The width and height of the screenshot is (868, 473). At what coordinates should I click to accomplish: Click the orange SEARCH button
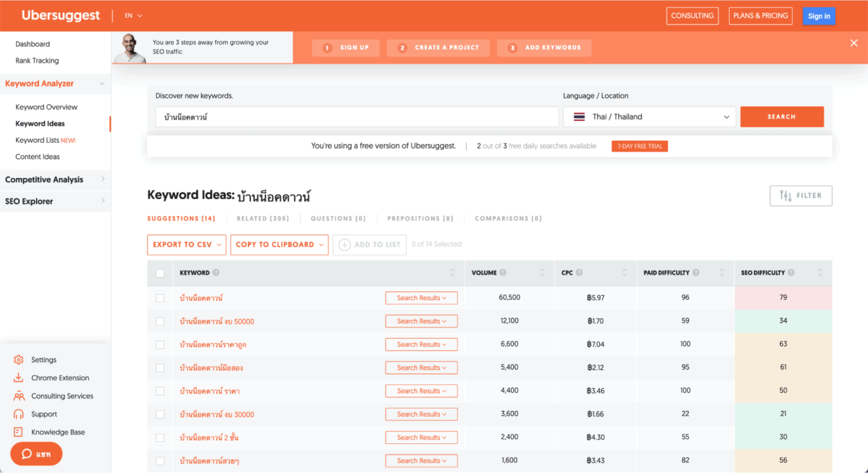coord(782,117)
